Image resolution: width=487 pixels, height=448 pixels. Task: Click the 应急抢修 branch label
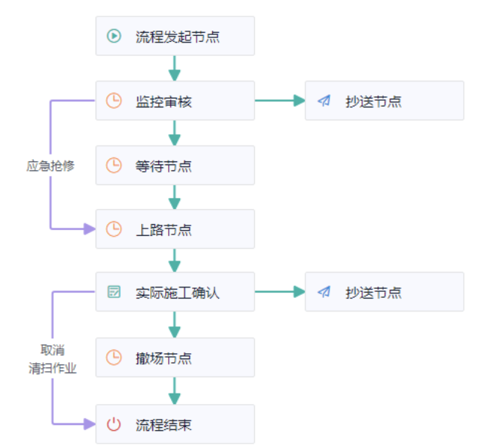click(51, 166)
